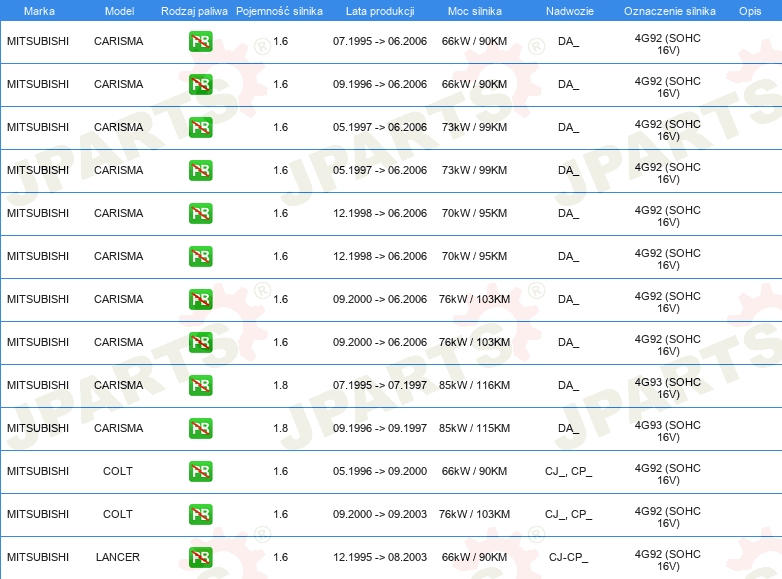The width and height of the screenshot is (782, 579).
Task: Select the date range 09.1996 -> 09.1997
Action: pos(380,428)
